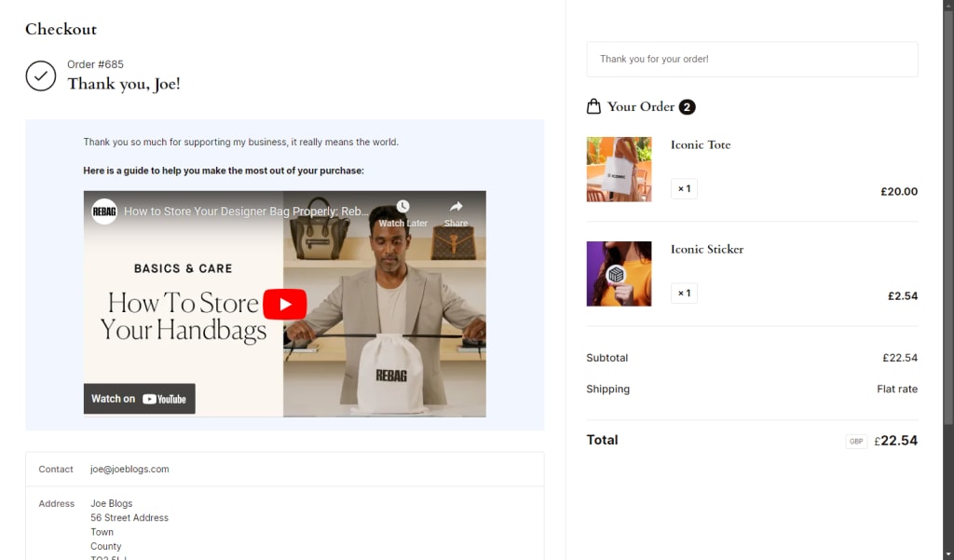Select the Order #685 text

pyautogui.click(x=96, y=64)
